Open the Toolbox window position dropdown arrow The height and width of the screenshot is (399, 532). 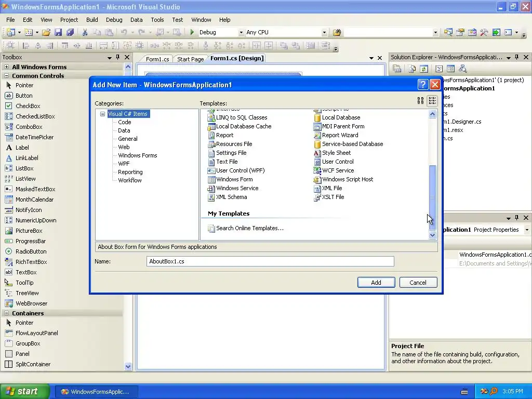[110, 58]
